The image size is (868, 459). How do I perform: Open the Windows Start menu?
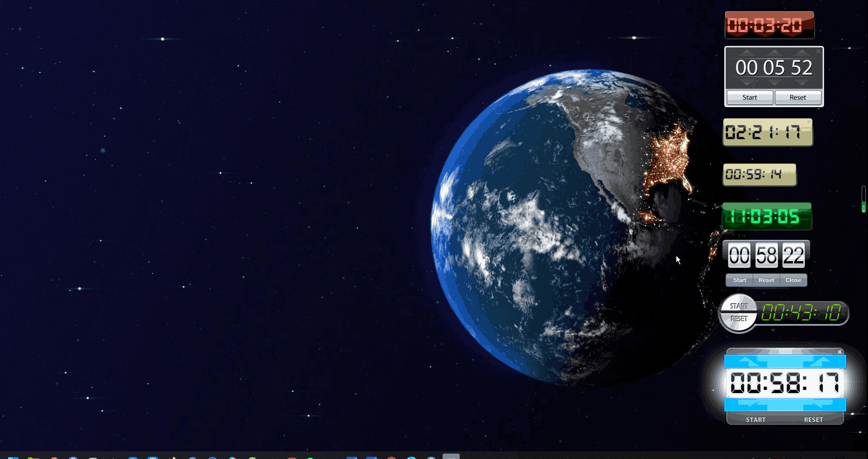pos(13,457)
